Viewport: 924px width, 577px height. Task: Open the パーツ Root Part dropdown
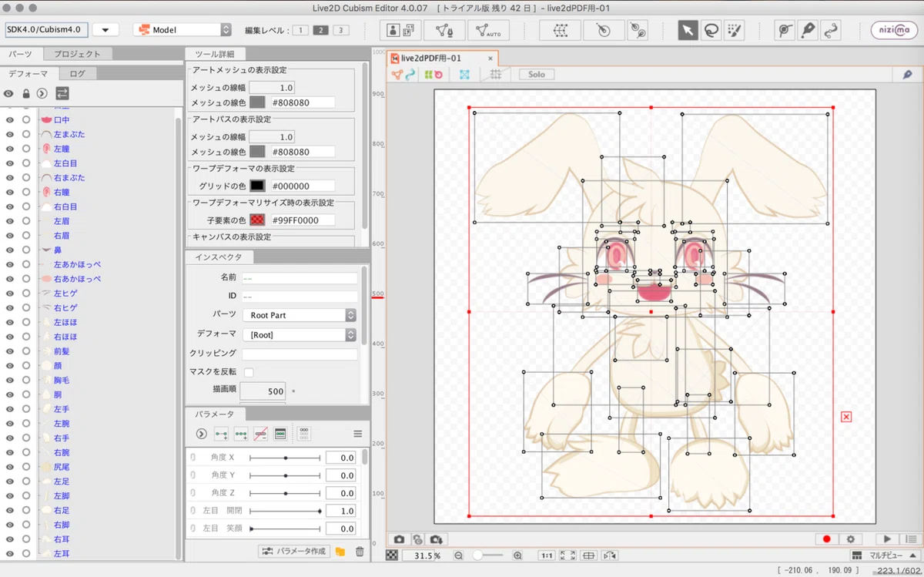(299, 315)
